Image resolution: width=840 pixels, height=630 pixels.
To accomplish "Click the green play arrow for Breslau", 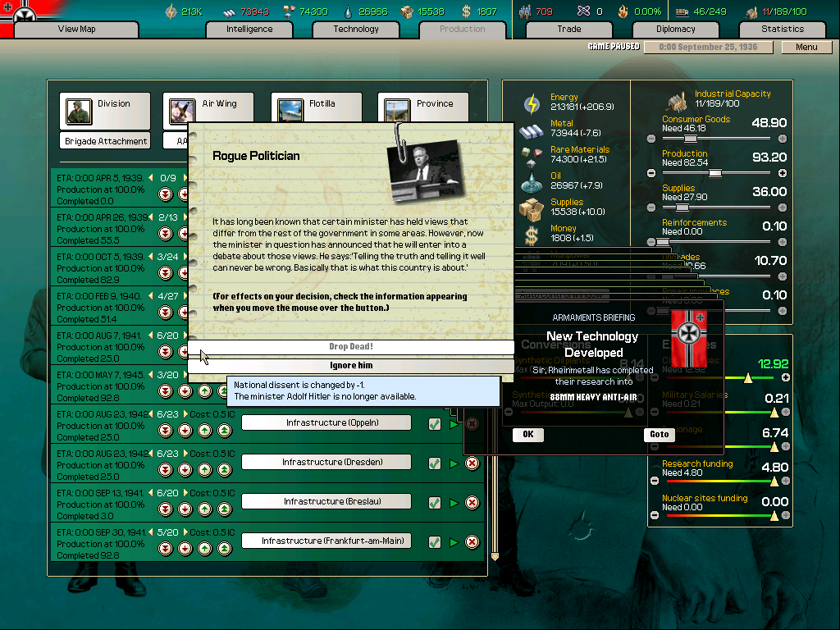I will click(x=454, y=503).
